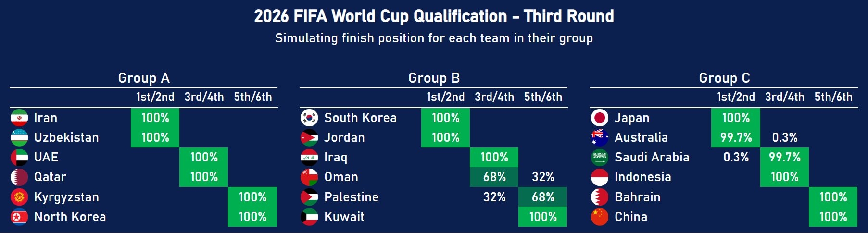Image resolution: width=868 pixels, height=233 pixels.
Task: Select the Group A heading
Action: [x=144, y=78]
